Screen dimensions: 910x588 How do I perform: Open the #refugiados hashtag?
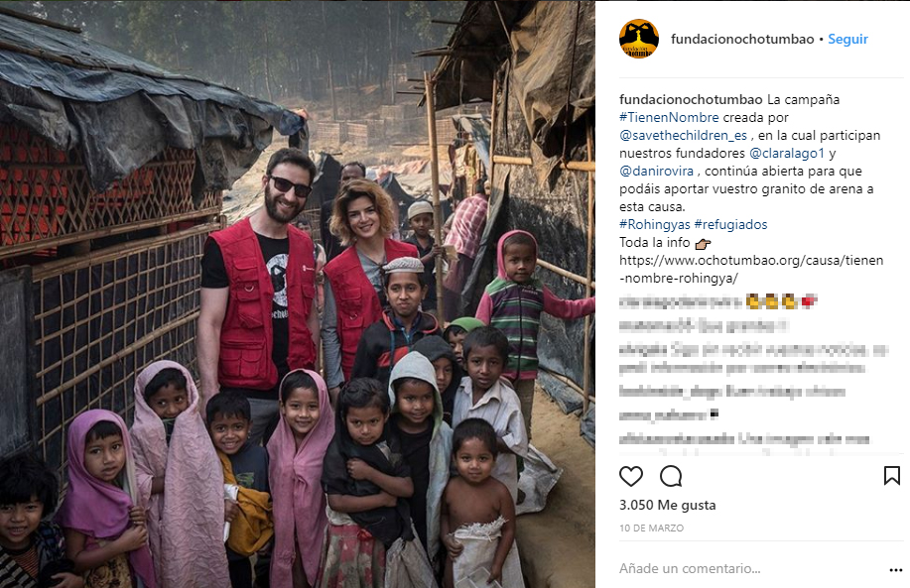click(x=730, y=224)
